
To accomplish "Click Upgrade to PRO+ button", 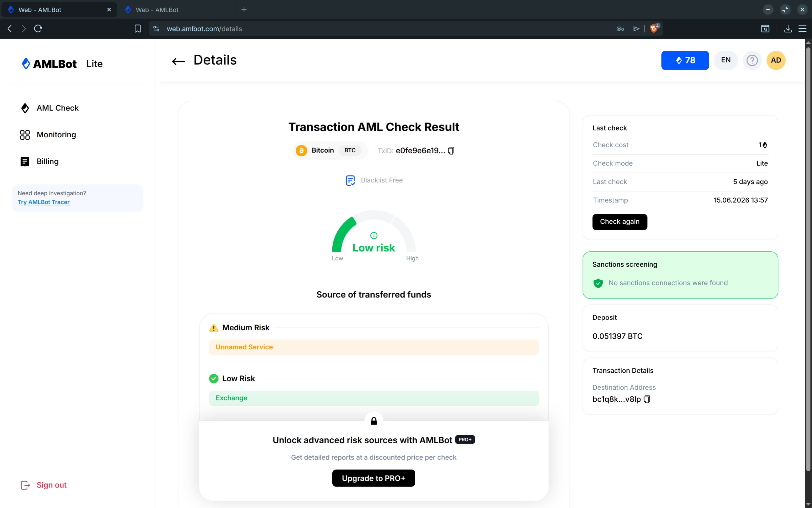I will [373, 478].
